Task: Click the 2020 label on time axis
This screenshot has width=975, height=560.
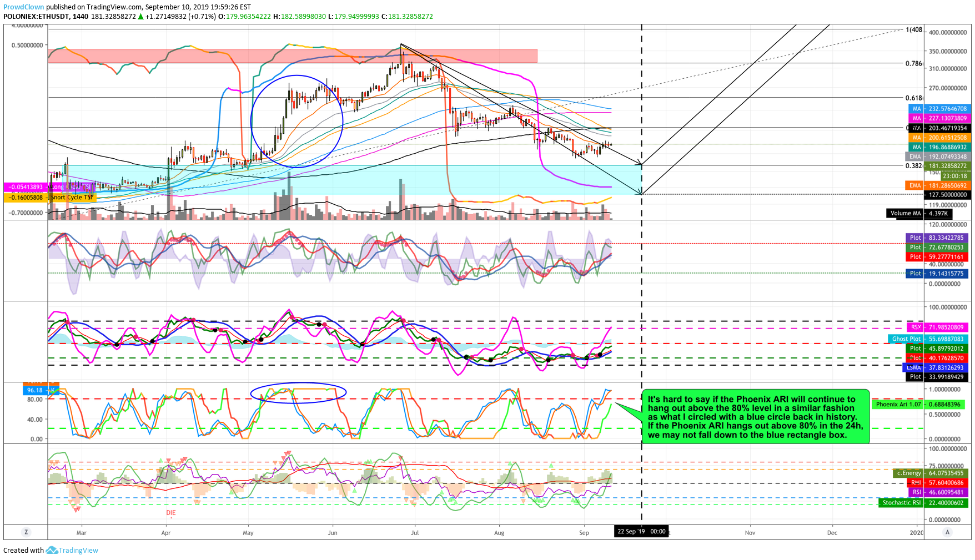Action: (917, 533)
